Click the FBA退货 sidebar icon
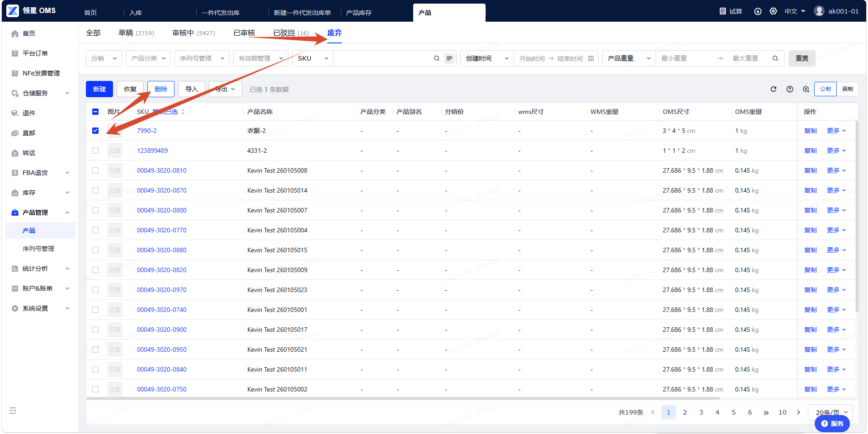 [15, 173]
